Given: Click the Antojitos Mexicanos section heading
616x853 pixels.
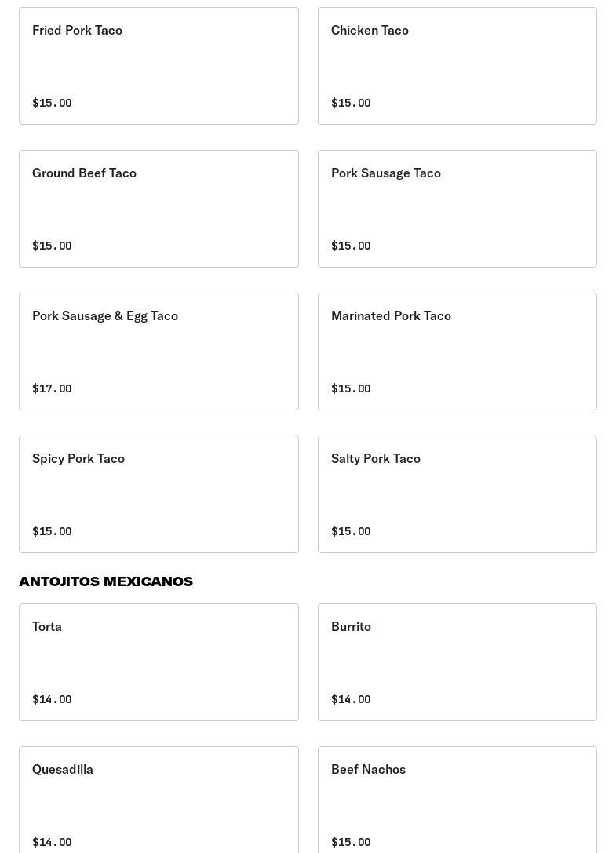Looking at the screenshot, I should click(106, 581).
